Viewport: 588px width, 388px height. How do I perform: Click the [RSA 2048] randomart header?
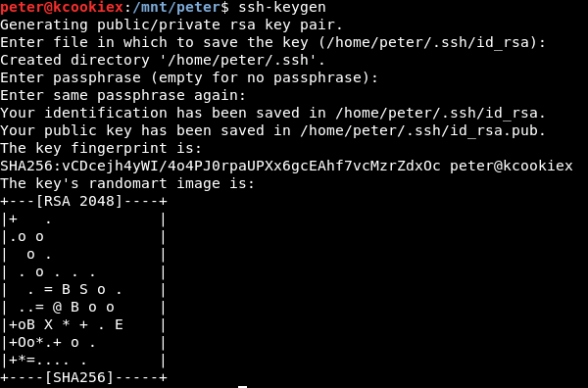pos(79,201)
